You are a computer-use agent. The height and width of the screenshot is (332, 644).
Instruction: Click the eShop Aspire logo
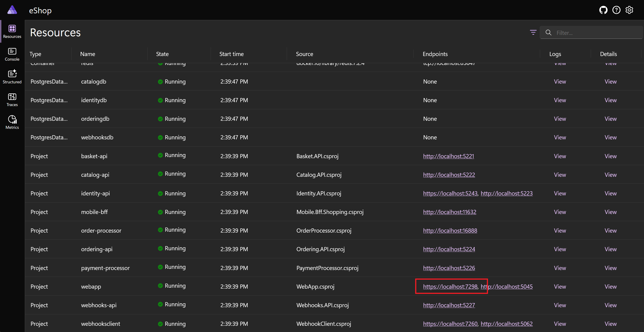tap(12, 10)
